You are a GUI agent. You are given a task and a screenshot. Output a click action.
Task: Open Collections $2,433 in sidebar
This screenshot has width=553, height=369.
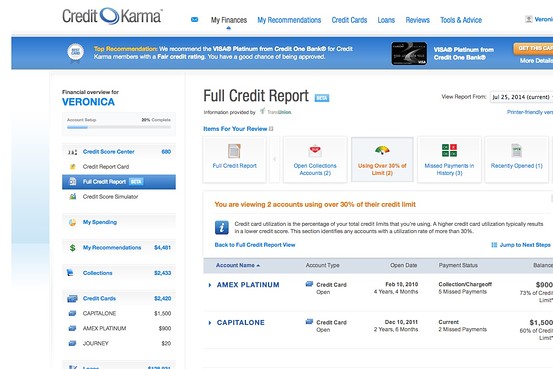(119, 273)
